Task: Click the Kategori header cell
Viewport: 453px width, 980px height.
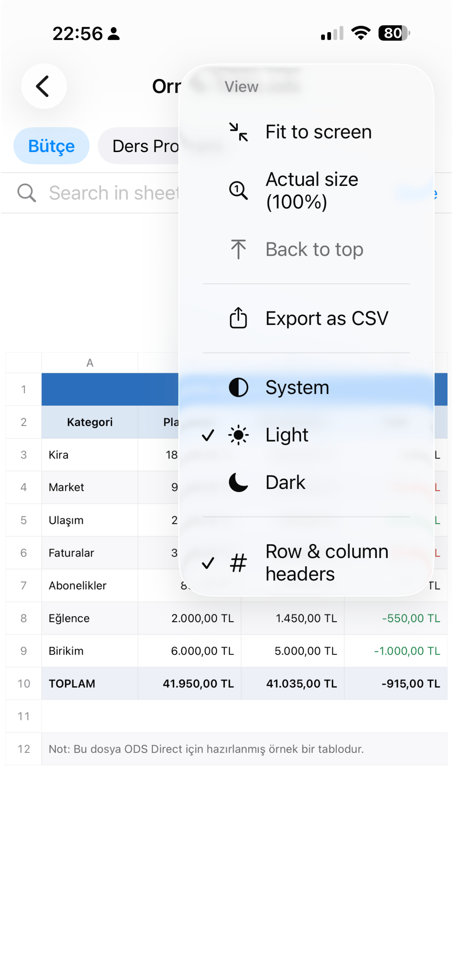Action: pos(90,422)
